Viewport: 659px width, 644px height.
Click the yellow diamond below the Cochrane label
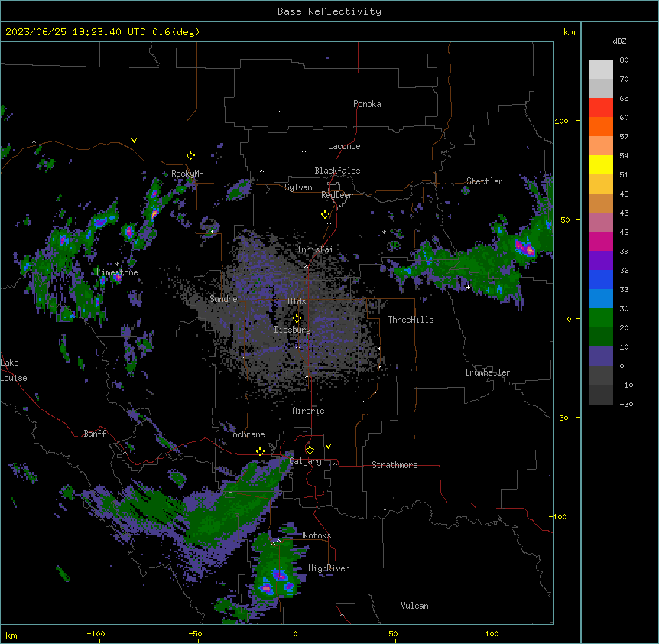(260, 451)
